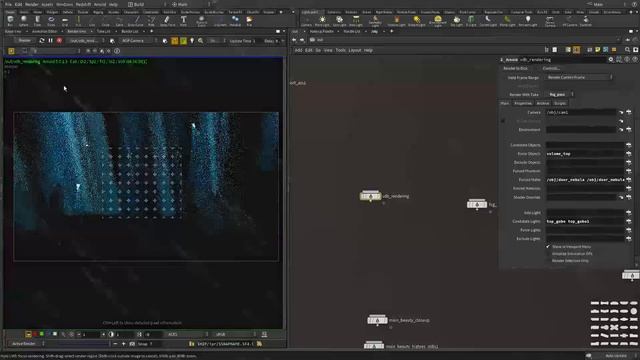Click the Candidate Lights input field
640x360 pixels.
(x=585, y=221)
